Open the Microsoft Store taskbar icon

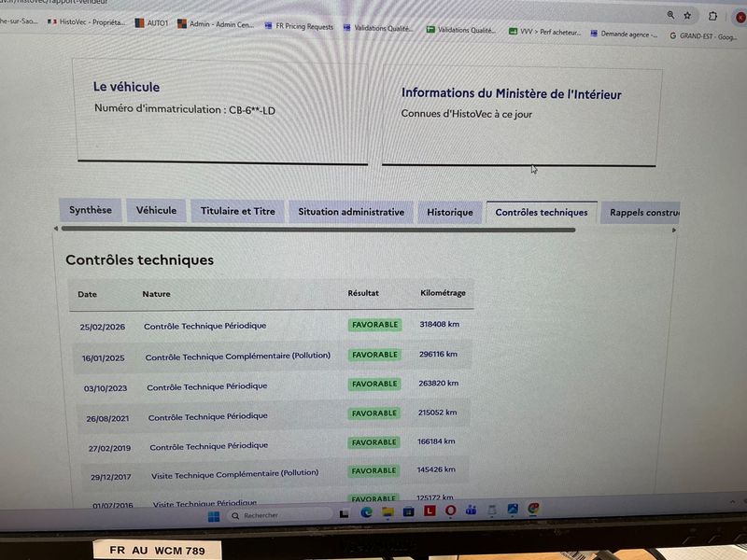pos(408,511)
